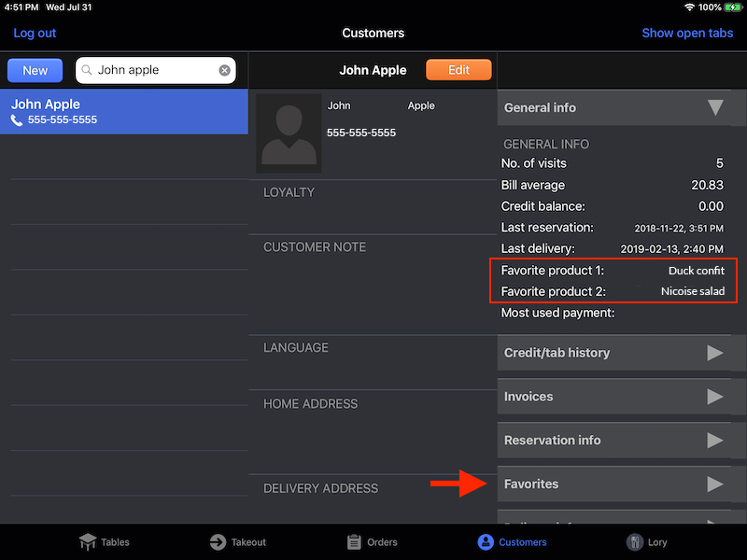Click the HOME ADDRESS heading
Viewport: 747px width, 560px height.
pyautogui.click(x=311, y=404)
